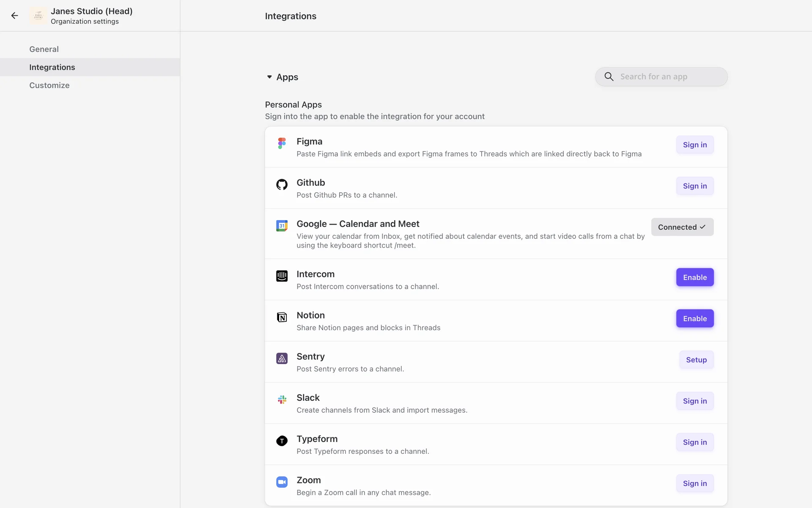
Task: Open General settings in sidebar
Action: (x=44, y=49)
